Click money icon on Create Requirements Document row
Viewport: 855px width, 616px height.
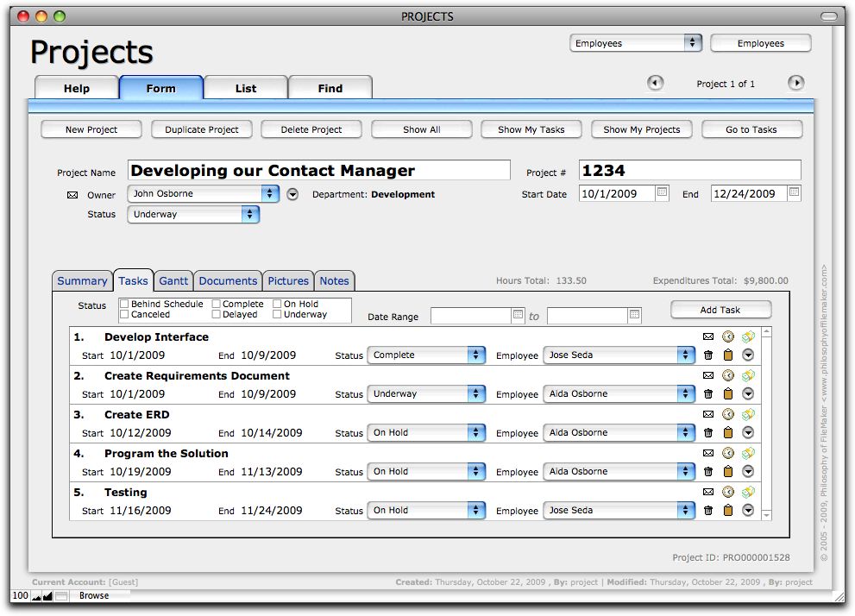tap(748, 375)
